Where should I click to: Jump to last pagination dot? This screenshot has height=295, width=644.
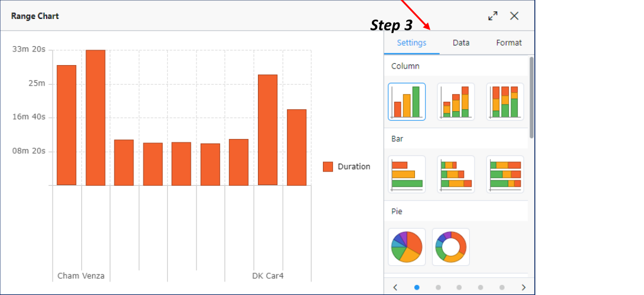tap(502, 287)
